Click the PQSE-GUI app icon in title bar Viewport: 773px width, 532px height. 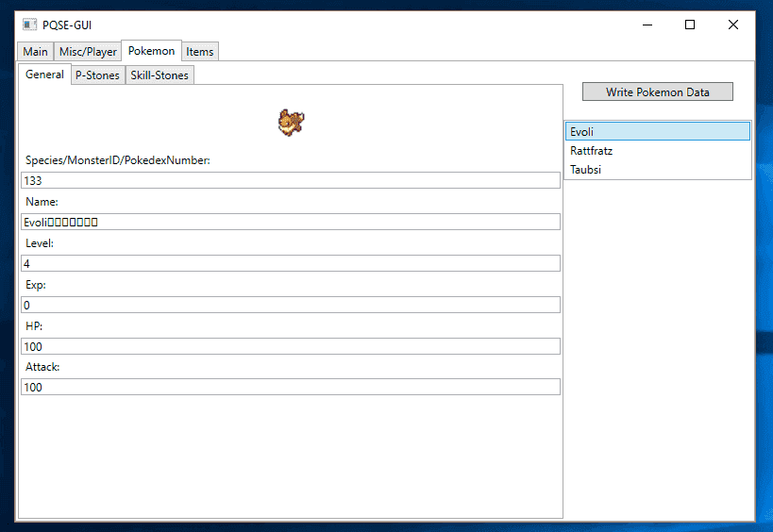click(x=29, y=25)
